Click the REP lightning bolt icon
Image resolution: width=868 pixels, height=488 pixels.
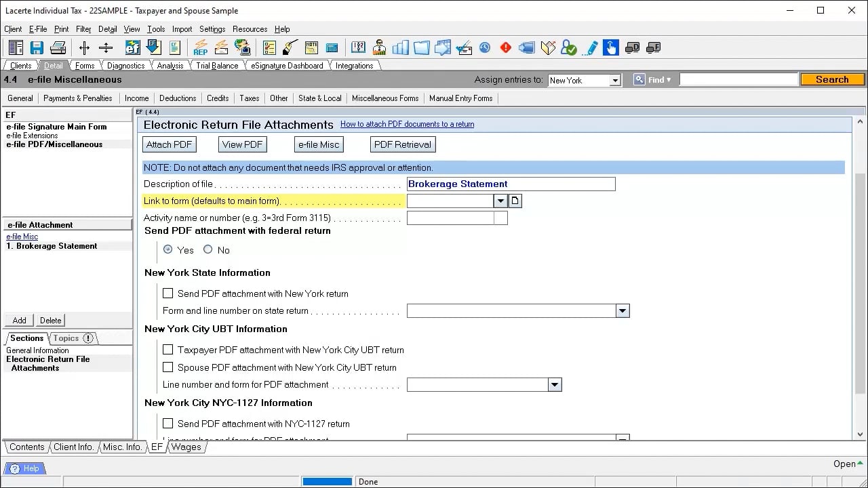pos(201,47)
